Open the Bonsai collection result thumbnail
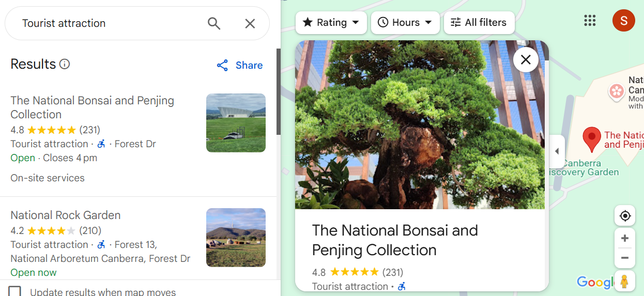 pyautogui.click(x=236, y=123)
